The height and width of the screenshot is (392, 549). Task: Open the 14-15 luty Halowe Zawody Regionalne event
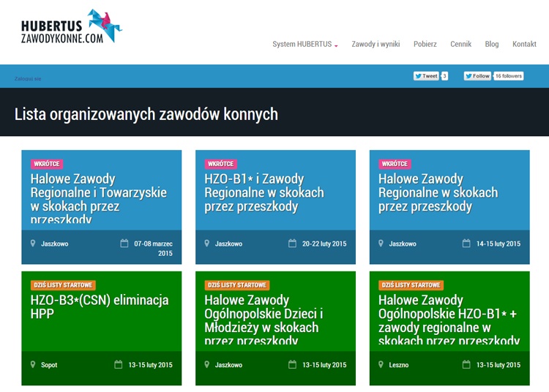(438, 192)
